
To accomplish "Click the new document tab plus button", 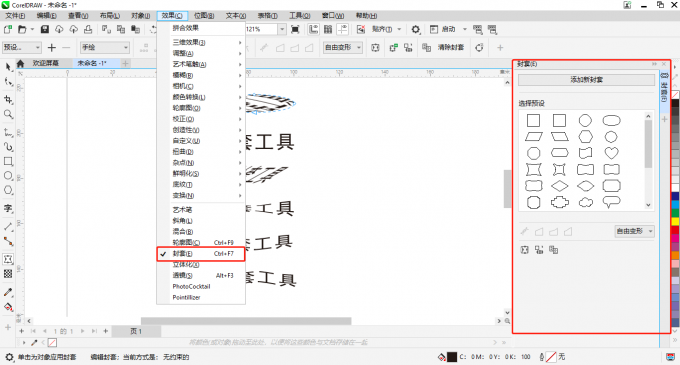I will click(125, 63).
